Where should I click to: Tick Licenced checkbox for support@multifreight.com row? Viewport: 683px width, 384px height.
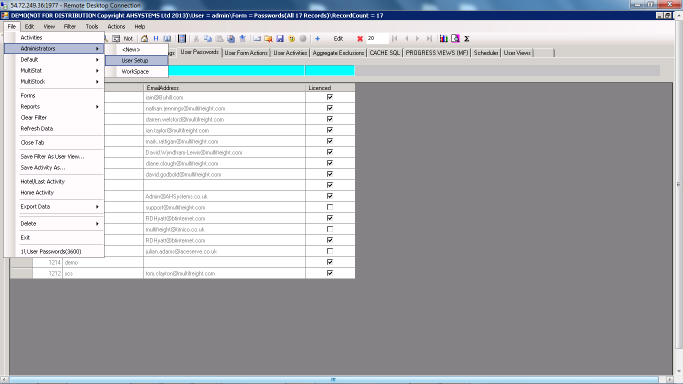330,207
